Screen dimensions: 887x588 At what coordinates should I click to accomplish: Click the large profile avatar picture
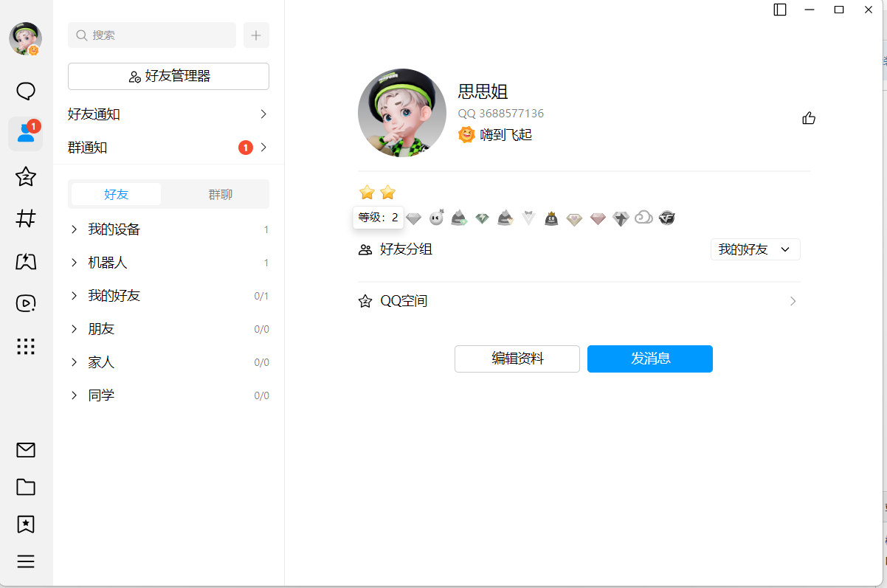click(402, 113)
